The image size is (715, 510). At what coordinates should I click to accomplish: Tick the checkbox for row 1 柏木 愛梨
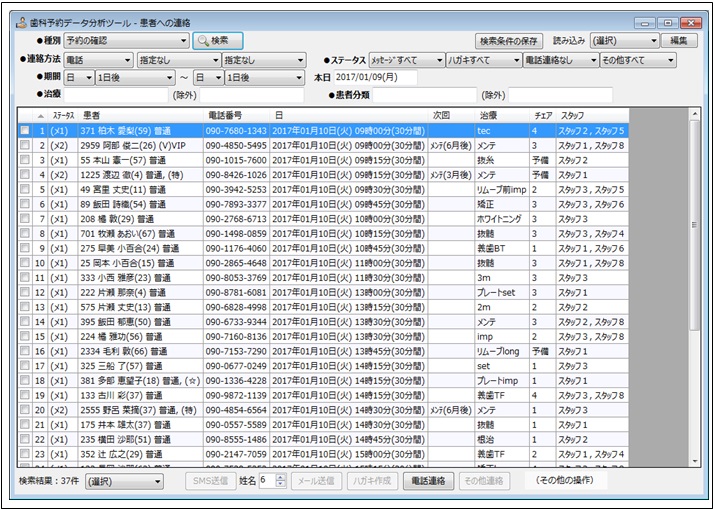tap(25, 131)
